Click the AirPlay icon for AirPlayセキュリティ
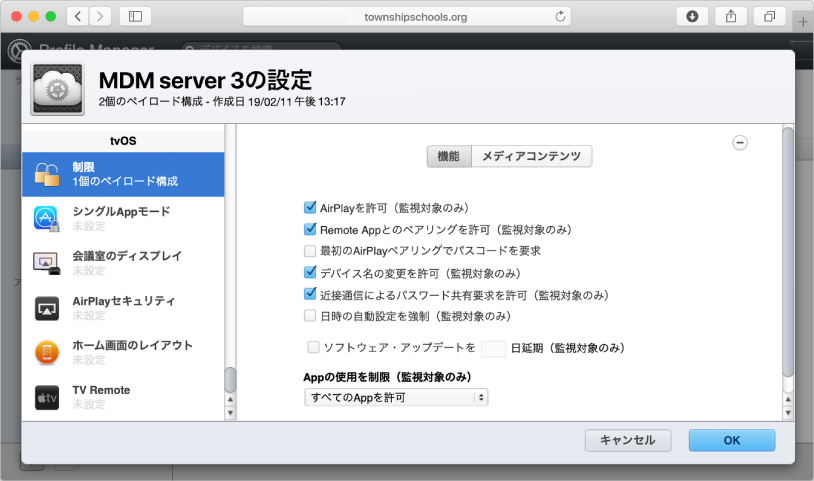 [x=47, y=308]
